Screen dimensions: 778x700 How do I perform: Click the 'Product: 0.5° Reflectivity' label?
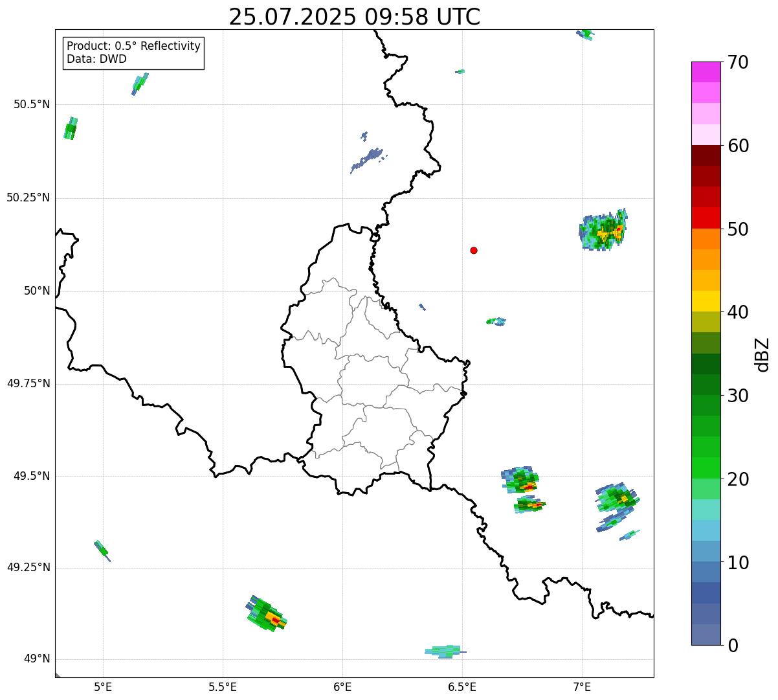[x=134, y=47]
